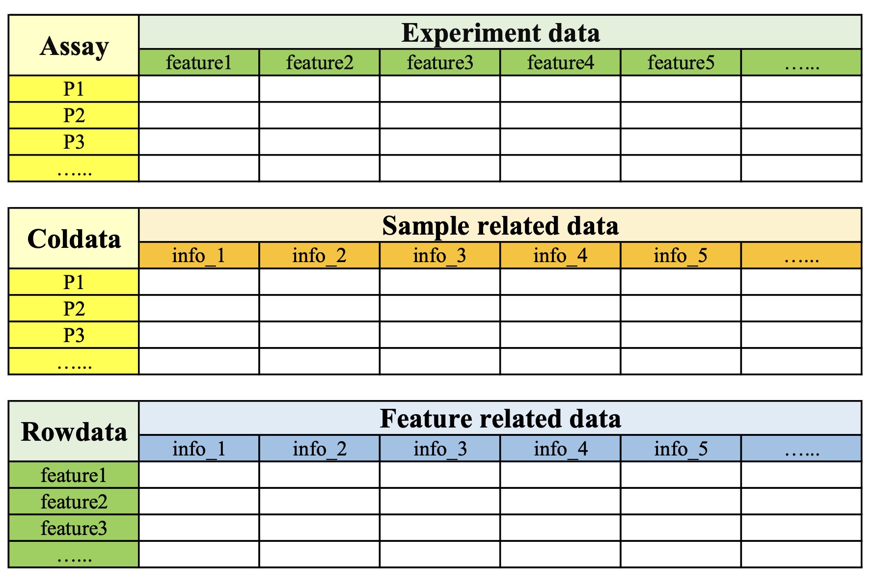Viewport: 873px width, 588px height.
Task: Click feature2 row label in Rowdata table
Action: (74, 502)
